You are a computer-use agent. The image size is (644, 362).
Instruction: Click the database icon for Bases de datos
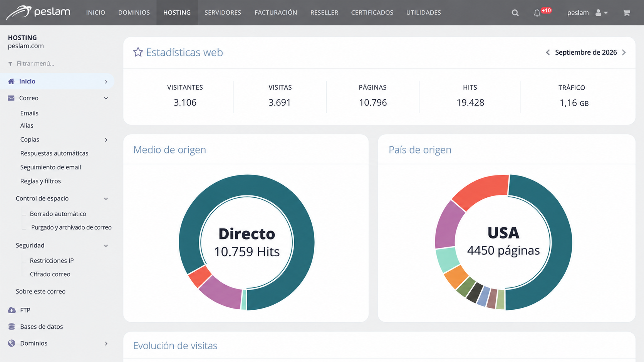12,327
